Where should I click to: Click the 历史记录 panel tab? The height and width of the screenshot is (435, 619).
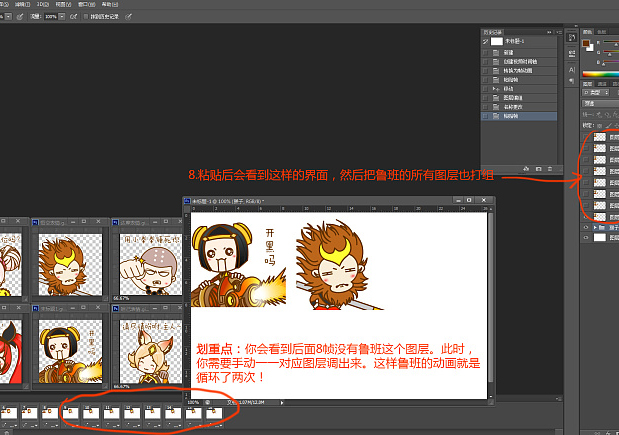(493, 32)
